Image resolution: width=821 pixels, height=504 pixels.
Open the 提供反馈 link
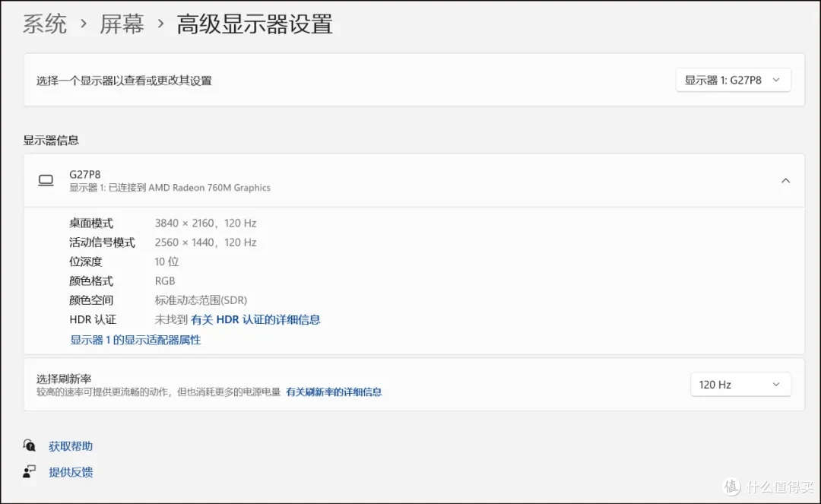click(71, 472)
